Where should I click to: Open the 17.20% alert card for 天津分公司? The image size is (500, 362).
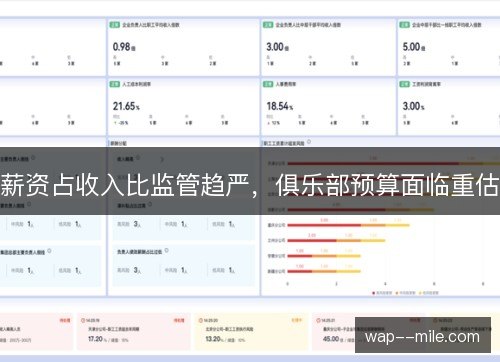pyautogui.click(x=134, y=331)
